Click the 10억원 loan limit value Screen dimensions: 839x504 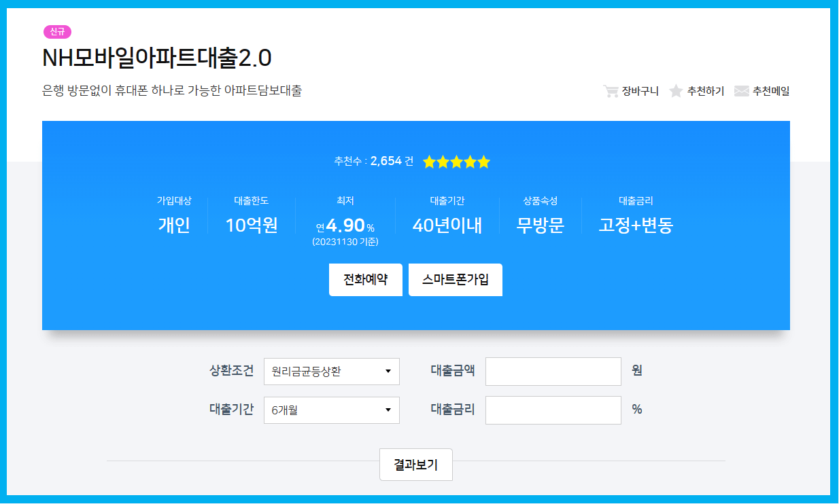252,226
